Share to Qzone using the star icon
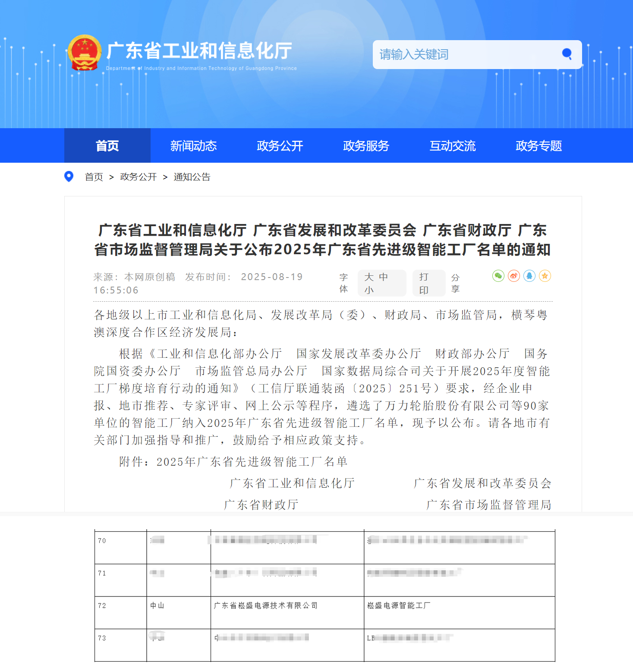Image resolution: width=633 pixels, height=672 pixels. coord(545,276)
